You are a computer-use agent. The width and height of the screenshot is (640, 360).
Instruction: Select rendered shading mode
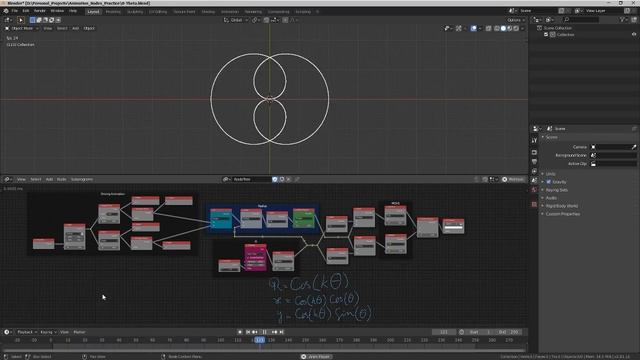tap(516, 29)
